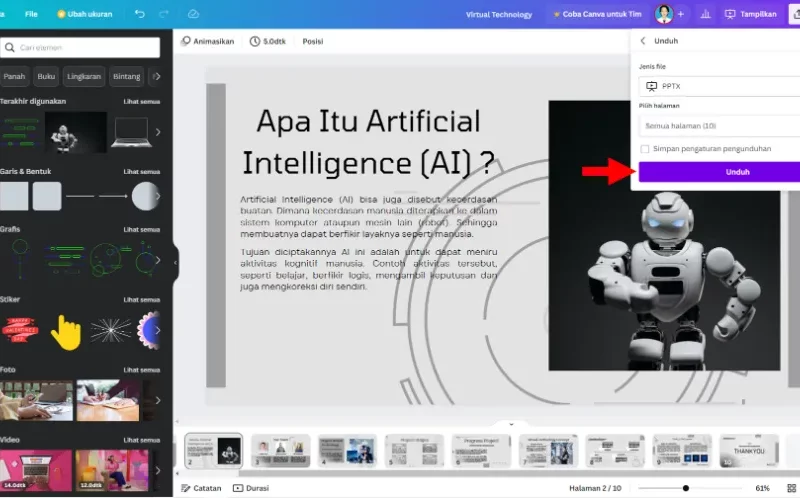Click the plus add collaborator icon

click(681, 14)
